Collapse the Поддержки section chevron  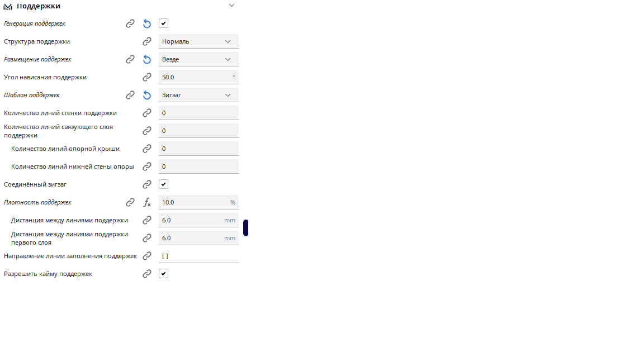pyautogui.click(x=231, y=6)
